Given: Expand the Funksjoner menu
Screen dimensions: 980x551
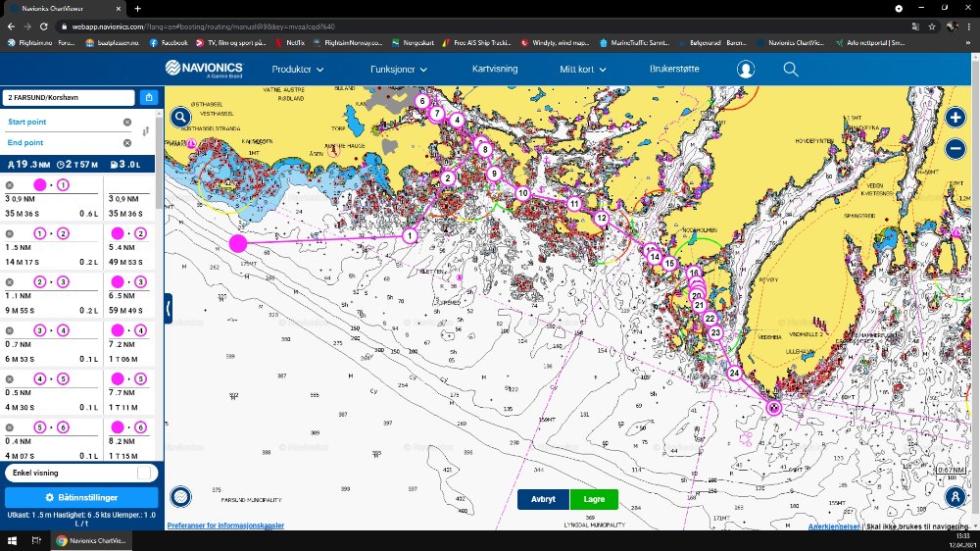Looking at the screenshot, I should click(x=398, y=70).
